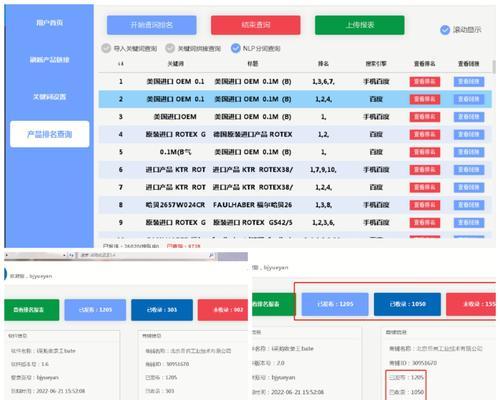Click the blue 查看链接 button in row 2

pos(469,99)
